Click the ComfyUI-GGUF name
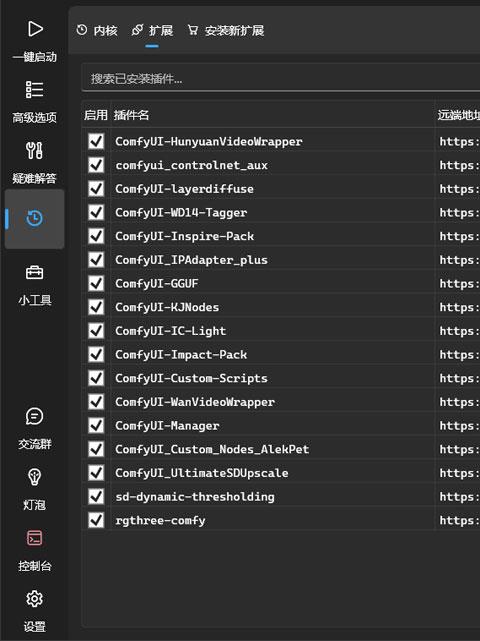This screenshot has width=480, height=641. [x=157, y=284]
